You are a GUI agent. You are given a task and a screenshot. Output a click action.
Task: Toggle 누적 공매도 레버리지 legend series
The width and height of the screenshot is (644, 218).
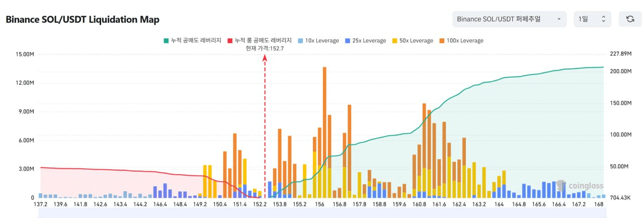[193, 40]
